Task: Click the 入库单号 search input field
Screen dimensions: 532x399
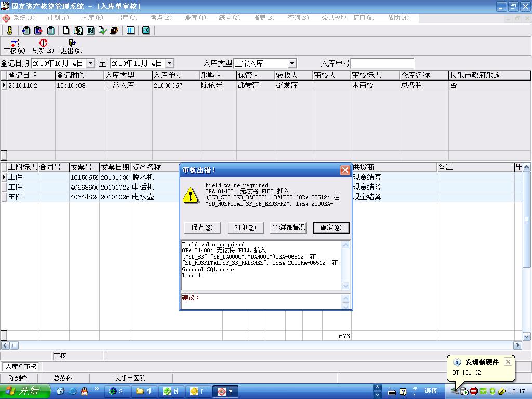Action: 382,63
